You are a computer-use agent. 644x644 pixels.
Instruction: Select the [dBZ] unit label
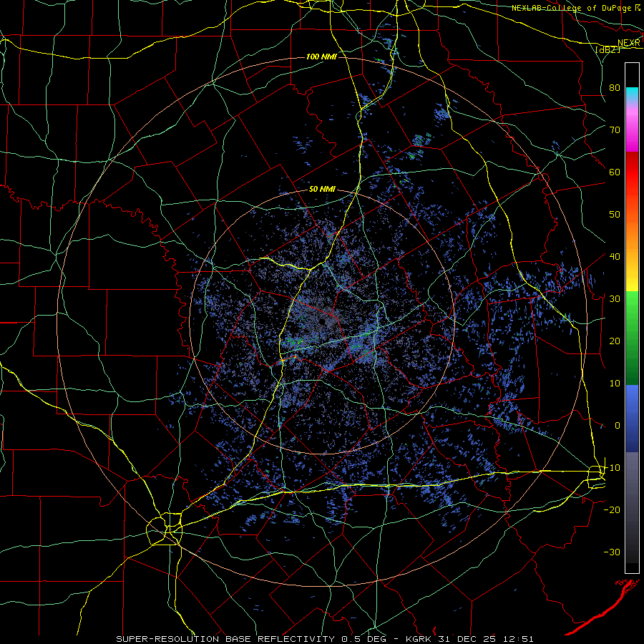coord(608,49)
